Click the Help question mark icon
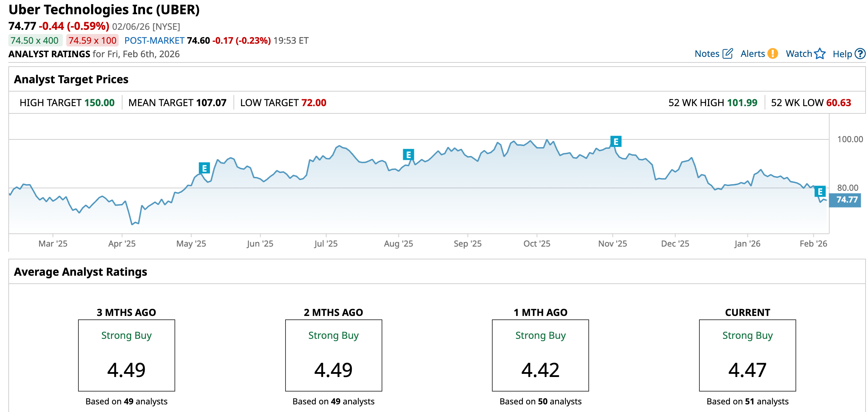 click(x=860, y=54)
